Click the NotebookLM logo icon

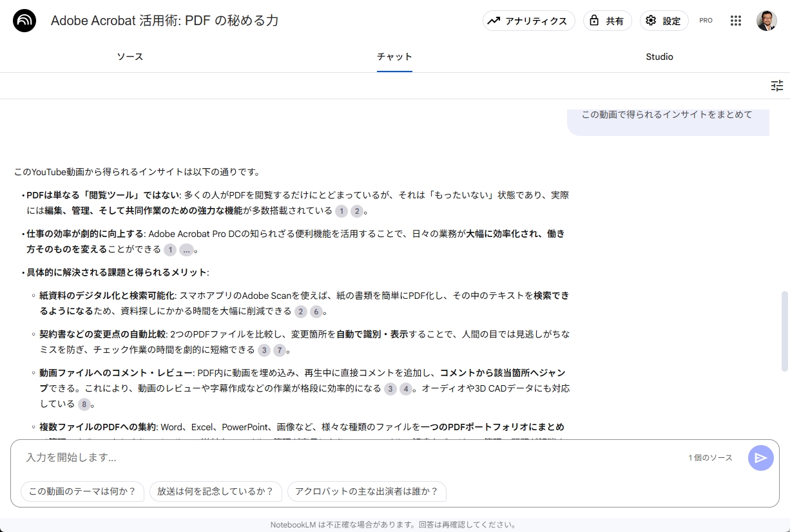[24, 21]
